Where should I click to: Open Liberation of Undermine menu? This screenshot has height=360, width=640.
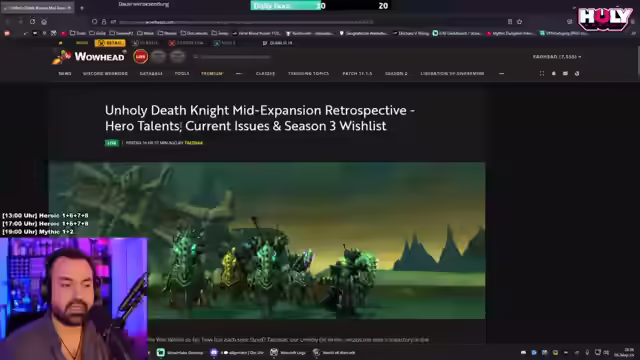pyautogui.click(x=452, y=73)
